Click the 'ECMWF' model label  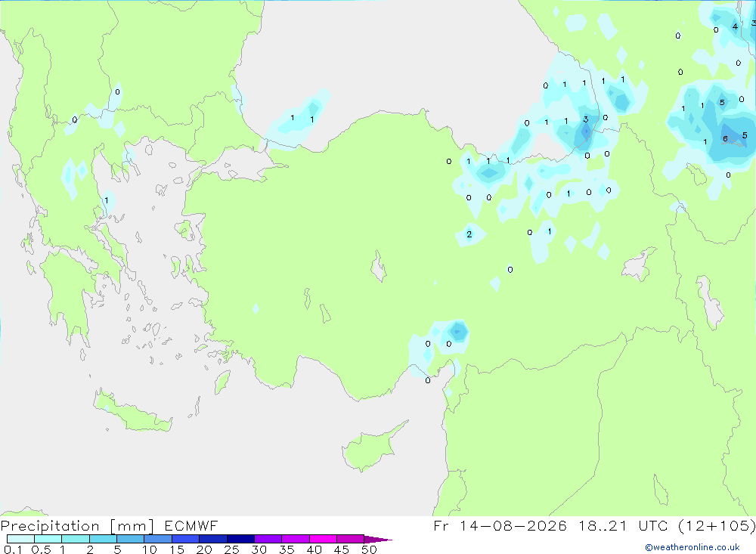191,525
